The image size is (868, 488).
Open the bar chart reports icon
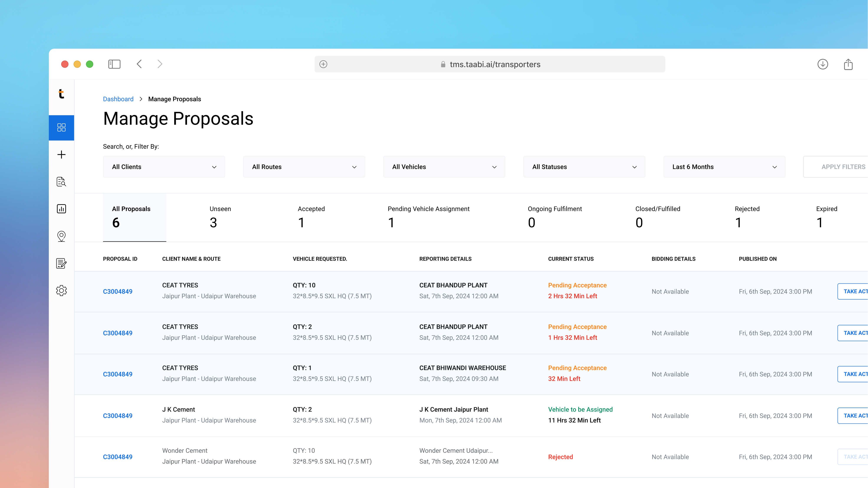pyautogui.click(x=61, y=209)
